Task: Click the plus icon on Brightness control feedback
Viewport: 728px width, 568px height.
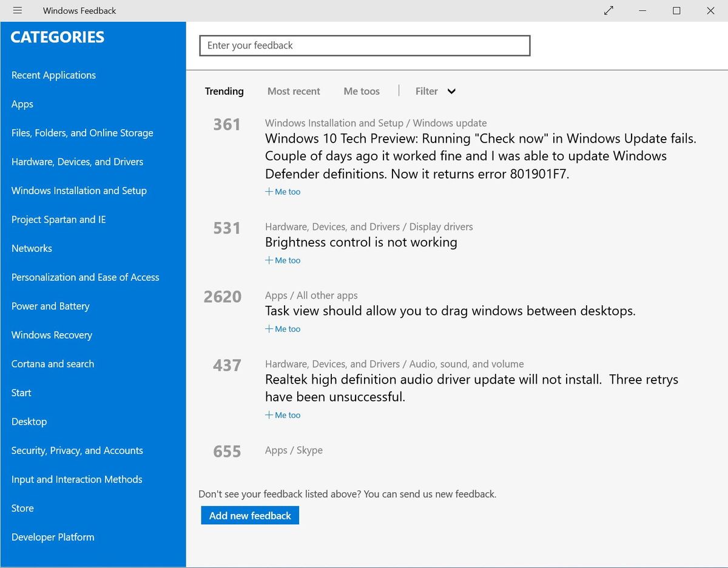Action: (268, 260)
